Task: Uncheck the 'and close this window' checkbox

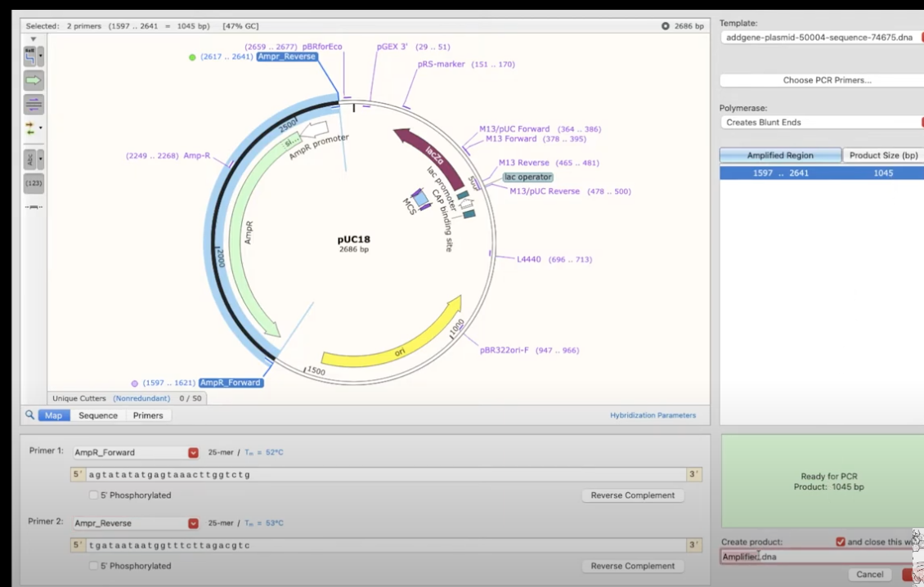Action: pyautogui.click(x=841, y=541)
